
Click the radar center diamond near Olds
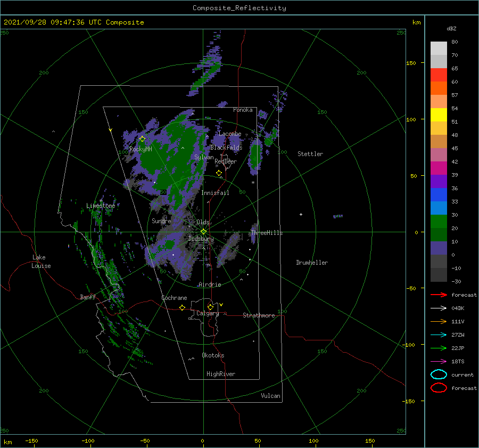[203, 232]
